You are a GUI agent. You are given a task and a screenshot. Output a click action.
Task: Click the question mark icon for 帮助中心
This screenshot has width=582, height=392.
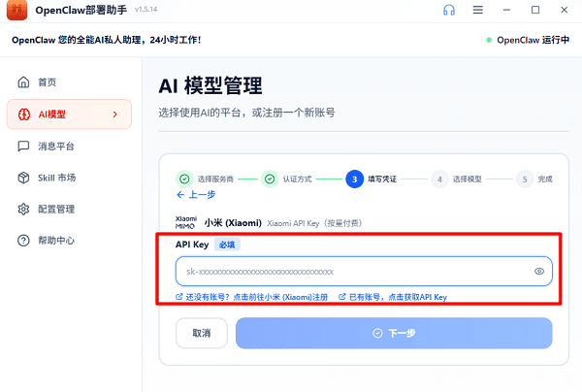pos(23,241)
